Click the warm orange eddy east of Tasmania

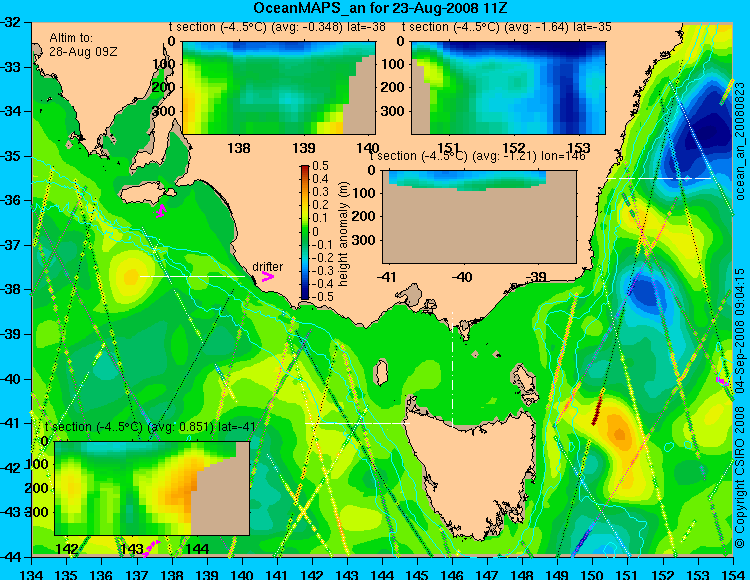619,433
